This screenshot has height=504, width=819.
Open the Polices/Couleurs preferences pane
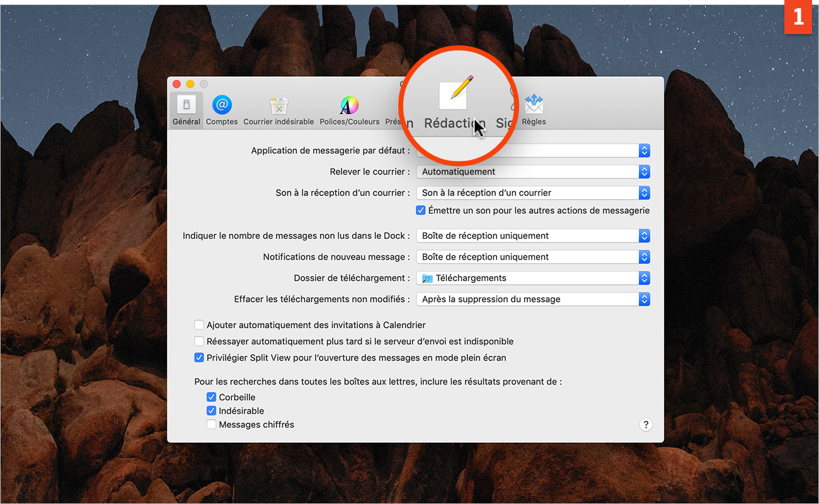350,111
